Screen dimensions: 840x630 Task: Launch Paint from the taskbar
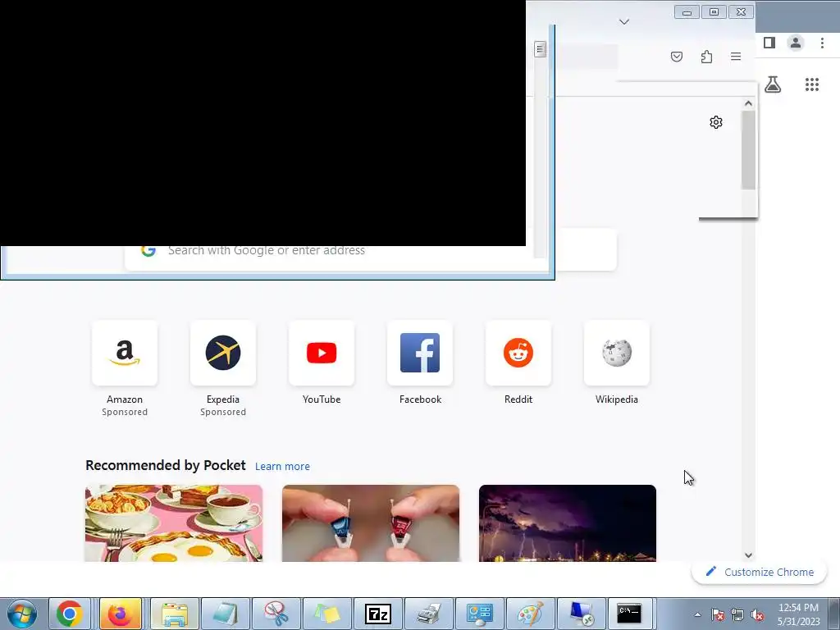(531, 614)
